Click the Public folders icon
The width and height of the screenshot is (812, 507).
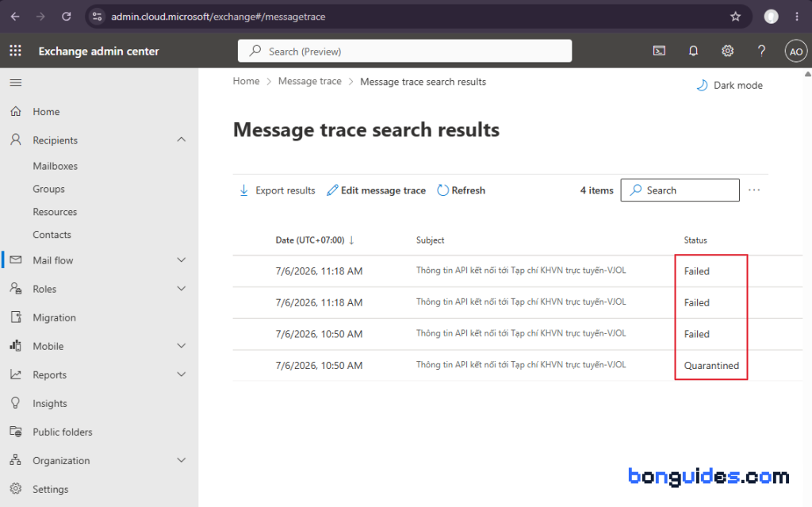[16, 432]
